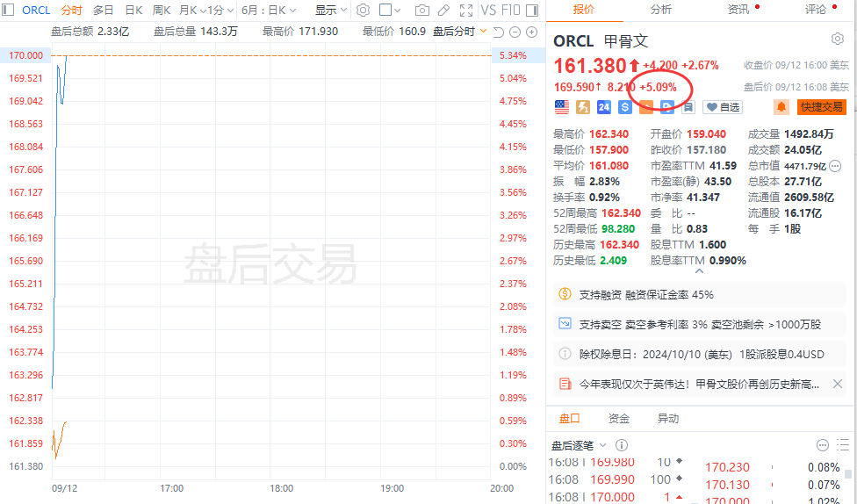Click the 快捷交易 quick trade button

point(822,107)
